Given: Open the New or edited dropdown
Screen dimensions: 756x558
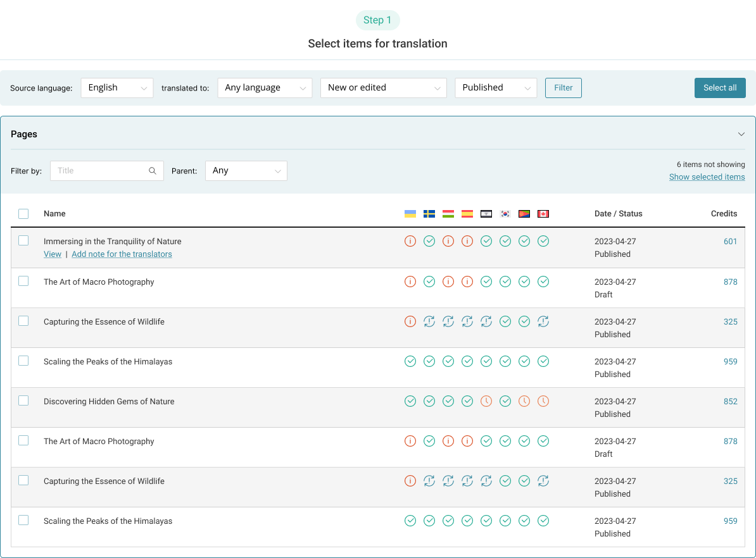Looking at the screenshot, I should click(x=383, y=88).
